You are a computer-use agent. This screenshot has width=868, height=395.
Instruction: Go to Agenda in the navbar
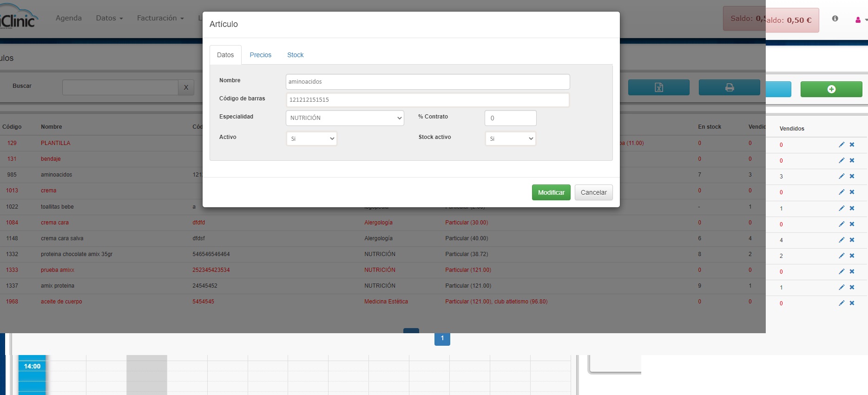tap(69, 18)
